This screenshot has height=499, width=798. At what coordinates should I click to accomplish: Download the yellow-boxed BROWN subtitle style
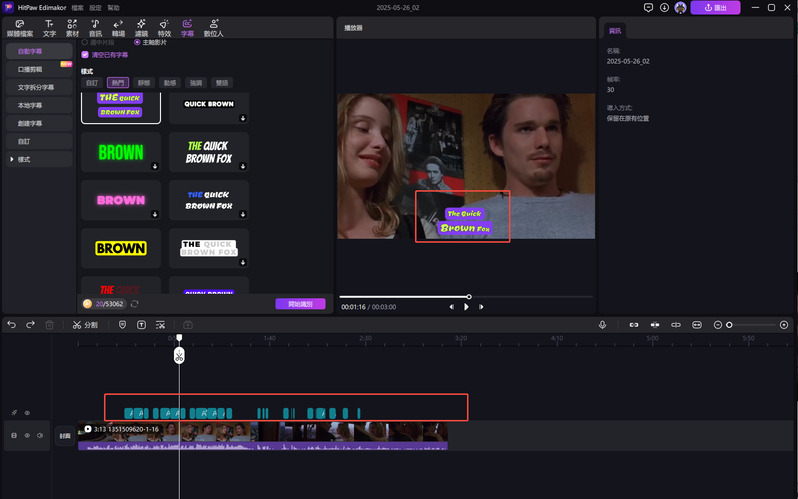click(x=155, y=264)
